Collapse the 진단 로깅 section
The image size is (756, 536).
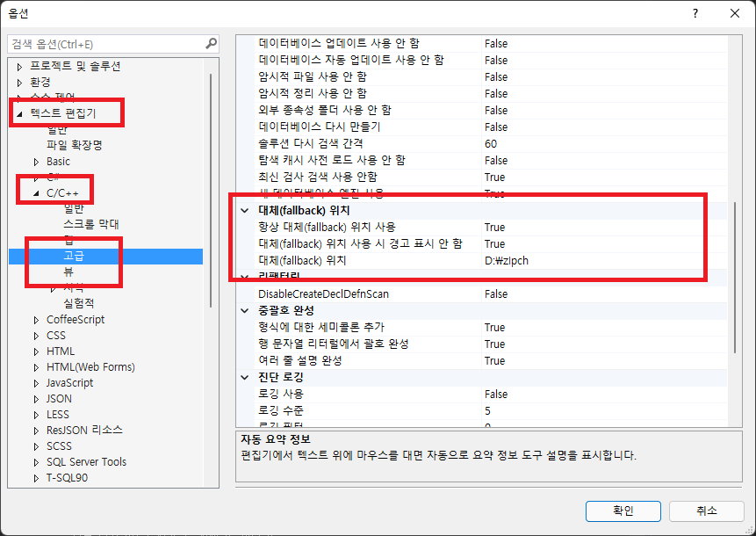[x=245, y=377]
